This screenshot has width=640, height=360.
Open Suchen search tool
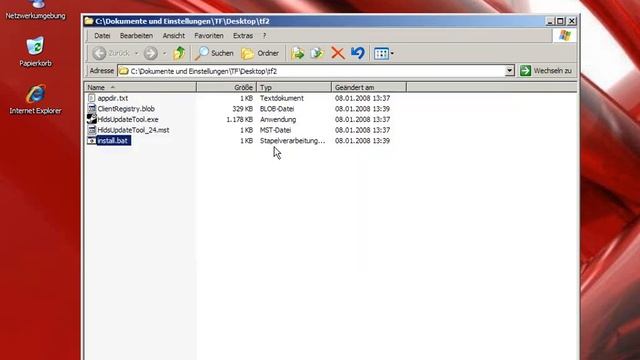(214, 53)
